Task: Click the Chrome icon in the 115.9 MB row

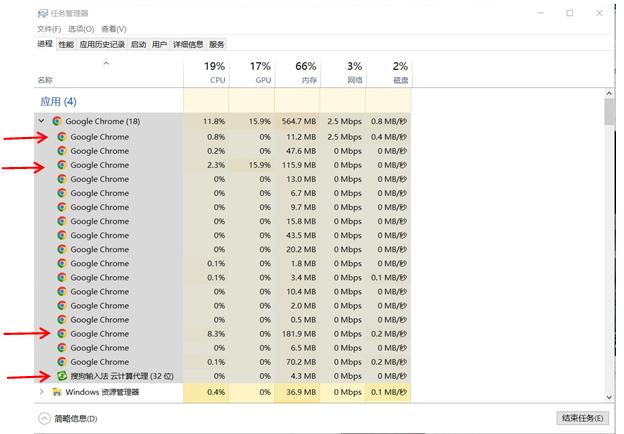Action: pyautogui.click(x=62, y=165)
